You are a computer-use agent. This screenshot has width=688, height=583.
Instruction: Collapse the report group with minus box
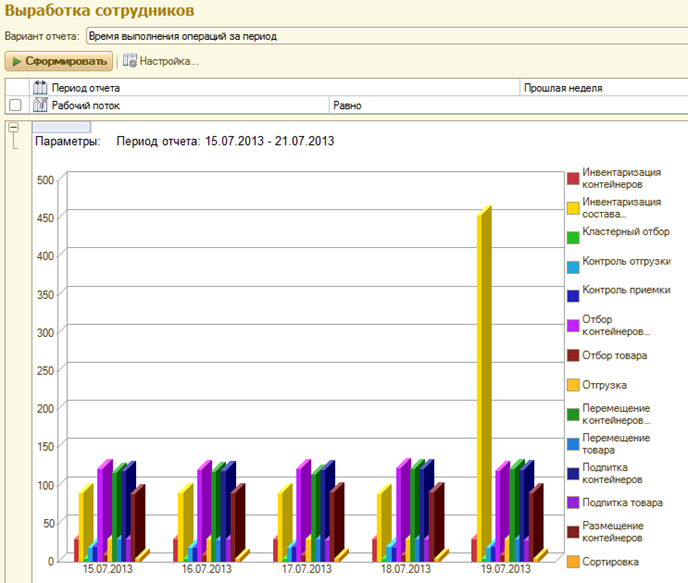(x=13, y=127)
